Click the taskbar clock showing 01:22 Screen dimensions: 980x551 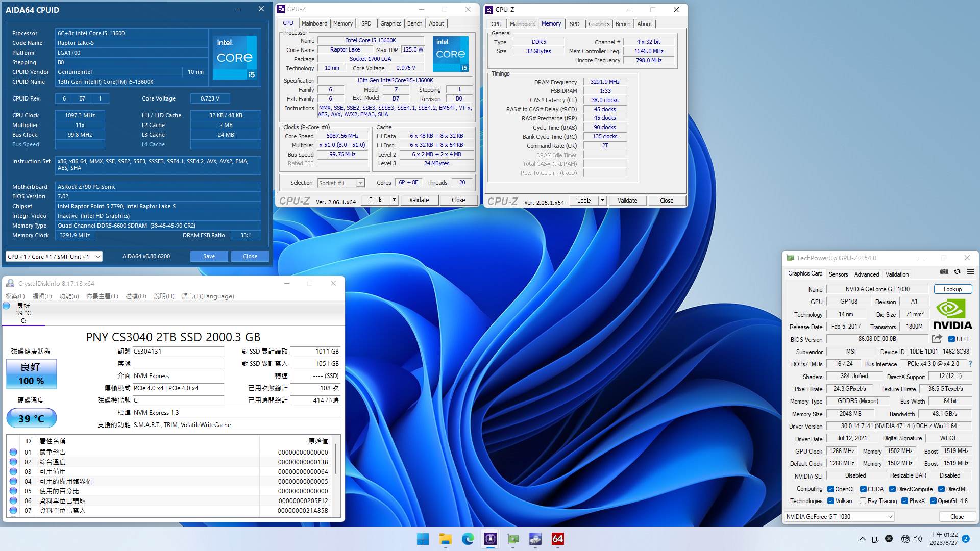click(x=943, y=539)
